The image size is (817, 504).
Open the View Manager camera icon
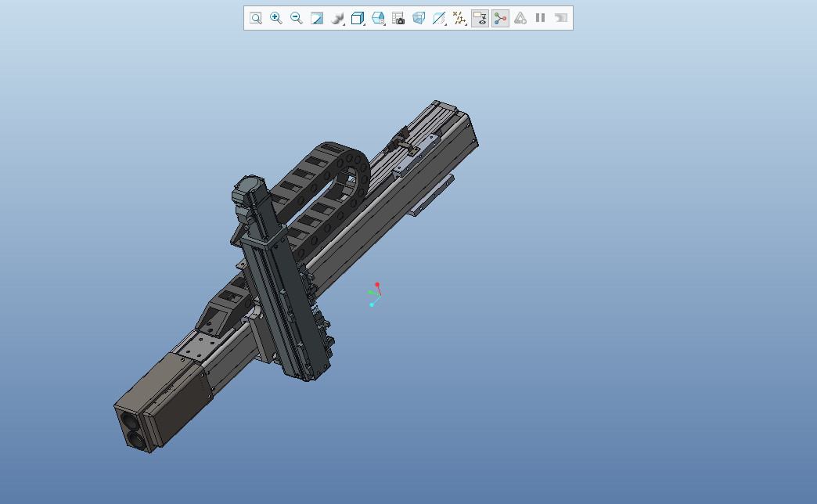[398, 18]
